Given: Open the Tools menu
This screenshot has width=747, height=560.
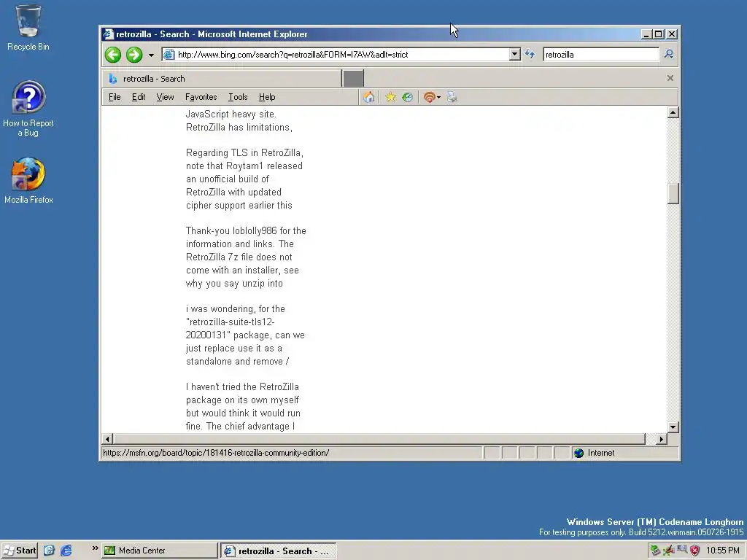Looking at the screenshot, I should [x=238, y=97].
